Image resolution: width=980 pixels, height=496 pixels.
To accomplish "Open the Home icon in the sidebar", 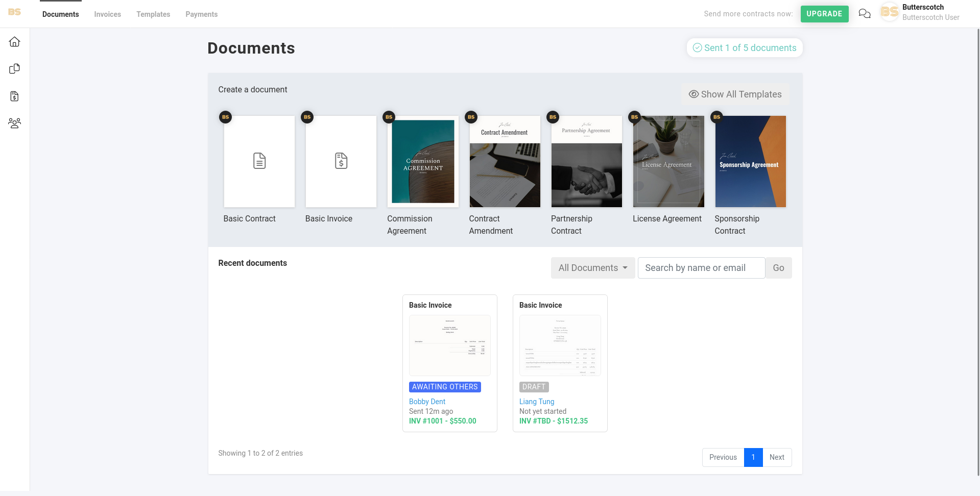I will (14, 41).
